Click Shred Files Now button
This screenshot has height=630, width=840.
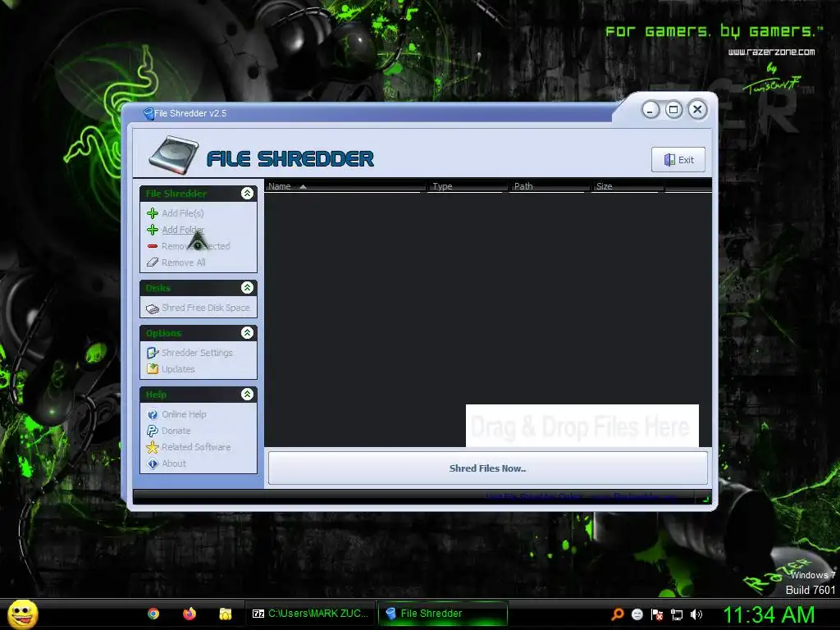point(487,468)
